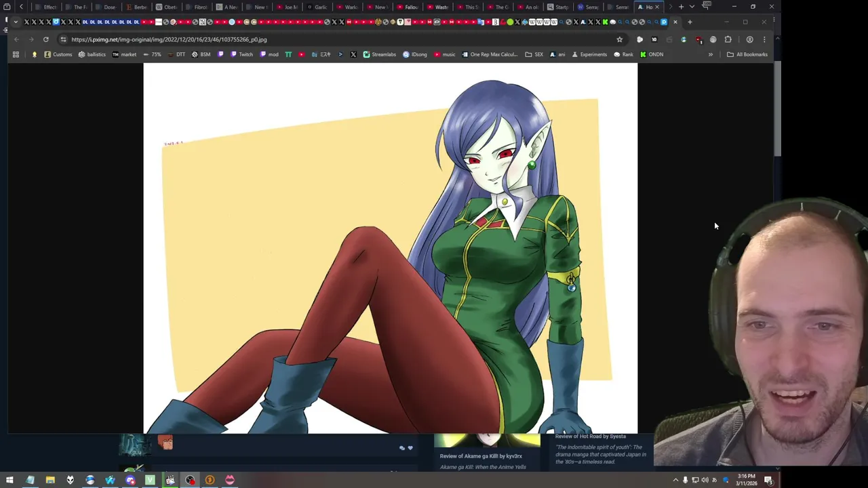Open the X bookmark icon
The width and height of the screenshot is (868, 488).
(353, 54)
